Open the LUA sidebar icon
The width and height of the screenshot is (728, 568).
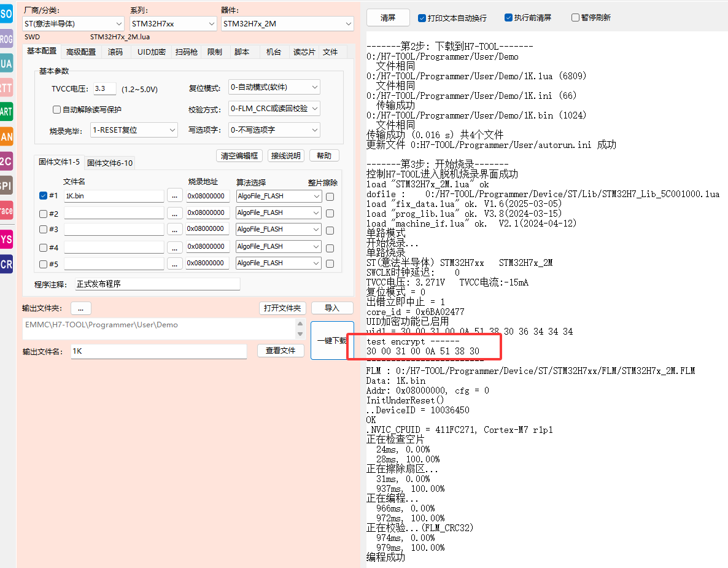point(6,63)
